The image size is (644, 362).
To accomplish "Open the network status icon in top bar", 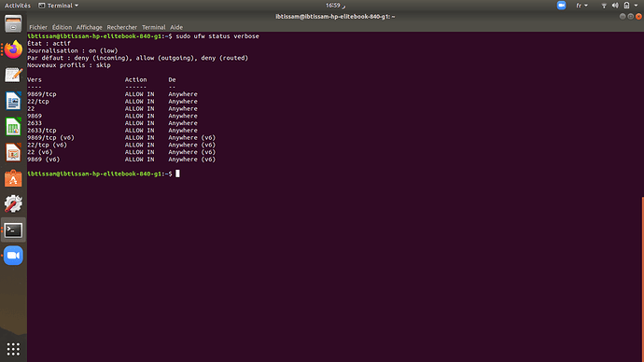I will tap(604, 6).
